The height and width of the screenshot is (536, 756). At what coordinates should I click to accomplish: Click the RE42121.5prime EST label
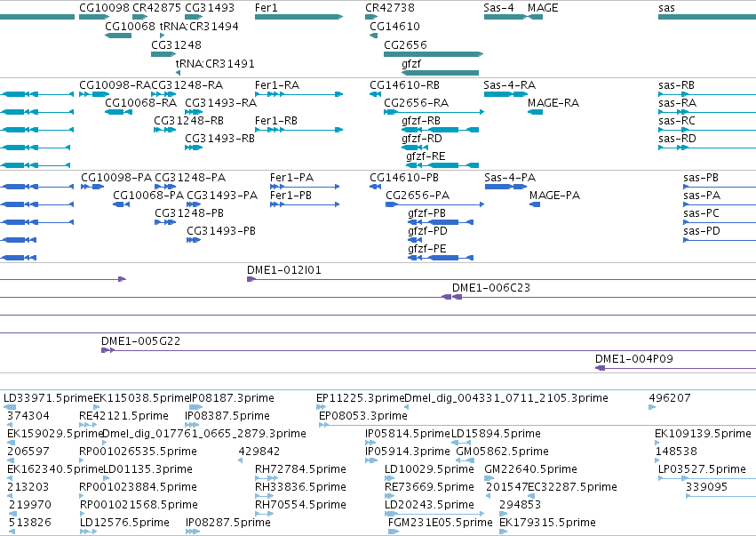(x=123, y=416)
